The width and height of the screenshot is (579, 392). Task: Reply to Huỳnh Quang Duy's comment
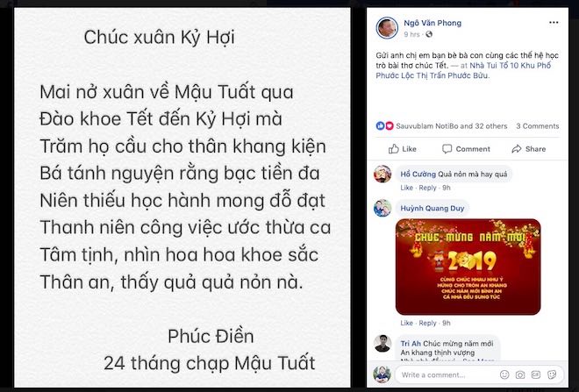pyautogui.click(x=427, y=323)
